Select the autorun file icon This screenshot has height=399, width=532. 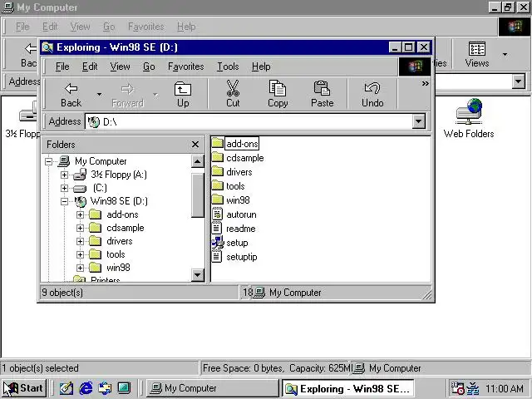pyautogui.click(x=217, y=214)
